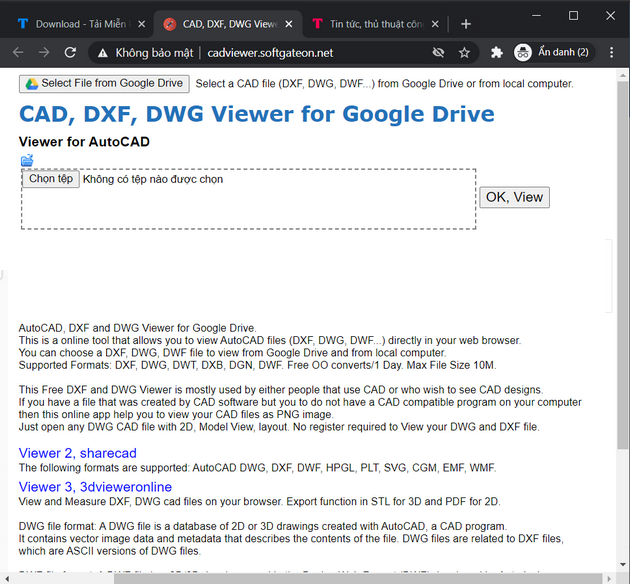Click the CAD, DXF, DWG Viewer heading
Viewport: 630px width, 584px height.
257,114
